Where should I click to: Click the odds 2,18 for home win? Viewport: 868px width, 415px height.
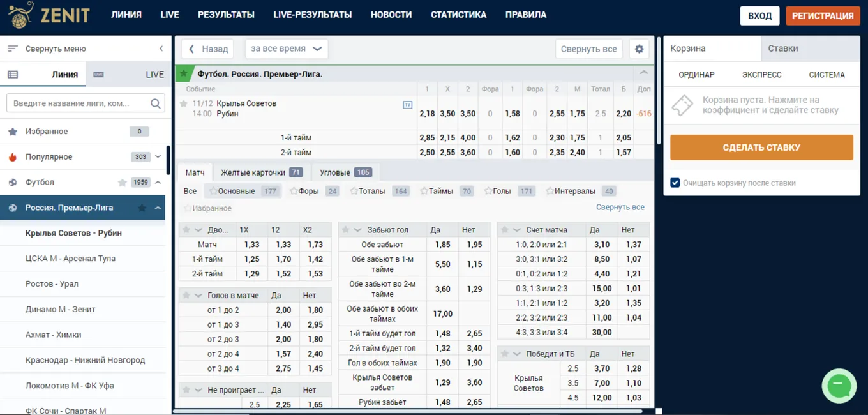tap(427, 114)
